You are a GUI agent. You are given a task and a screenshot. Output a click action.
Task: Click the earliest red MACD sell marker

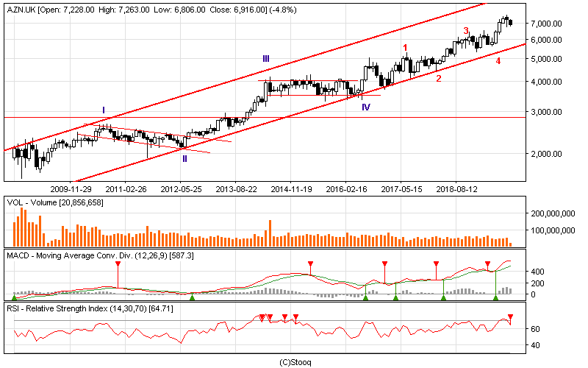click(118, 264)
